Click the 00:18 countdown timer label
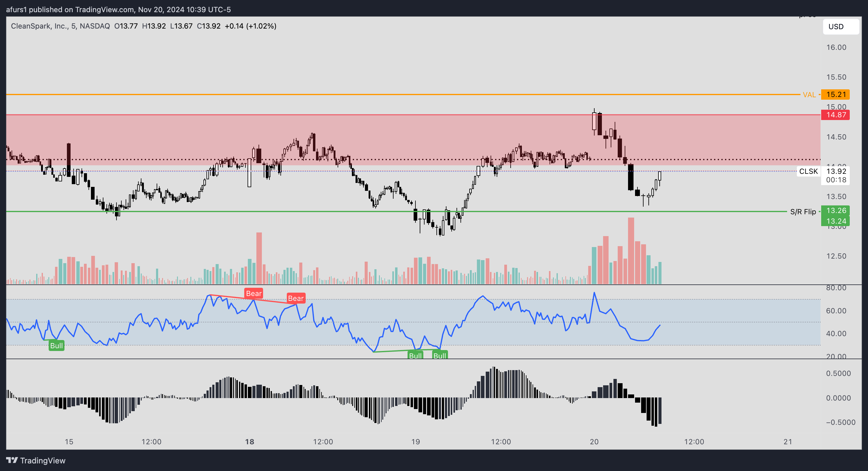 point(836,180)
